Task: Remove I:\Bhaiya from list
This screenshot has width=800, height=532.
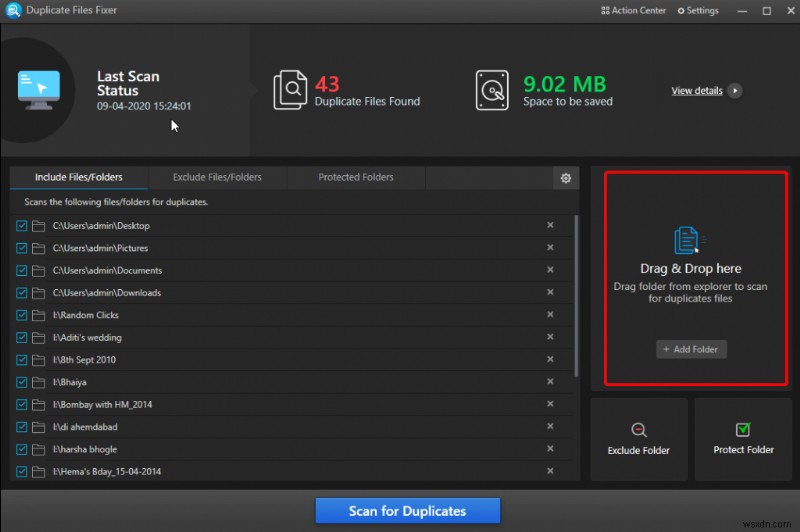Action: (550, 382)
